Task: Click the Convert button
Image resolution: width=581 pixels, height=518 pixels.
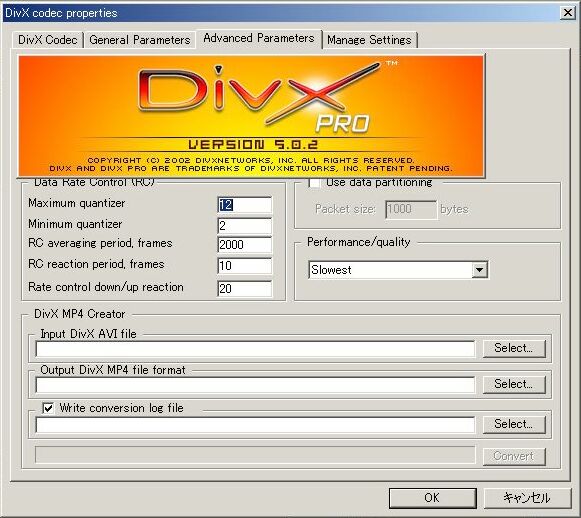Action: (514, 456)
